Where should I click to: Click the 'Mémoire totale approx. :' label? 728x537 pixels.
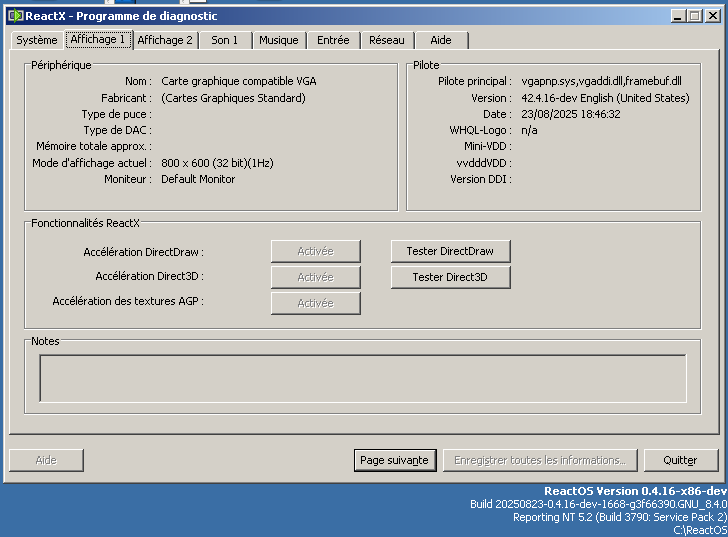(x=94, y=146)
